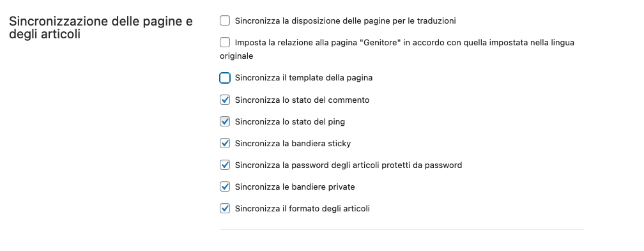Deselect the Sincronizza il formato degli articoli checkbox
Screen dimensions: 644x251
pyautogui.click(x=225, y=209)
